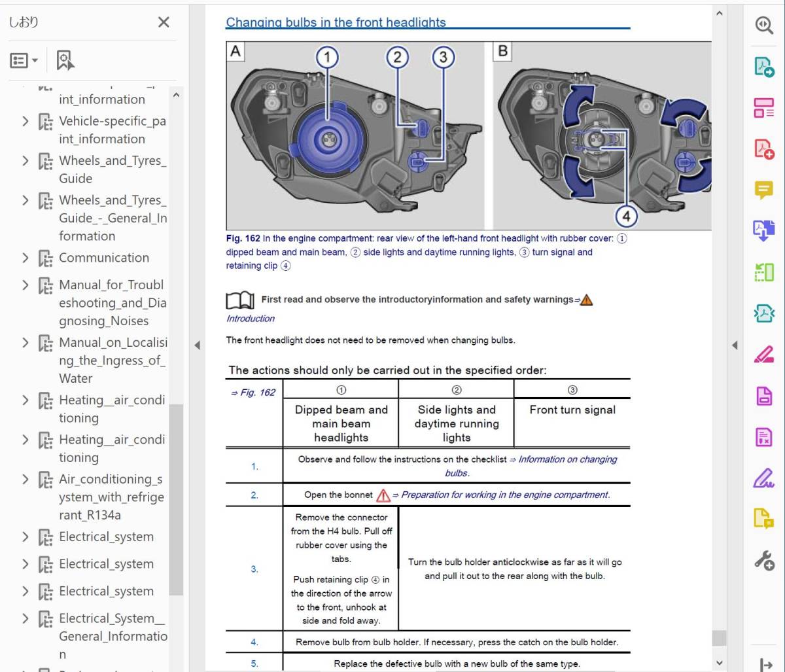The image size is (785, 672).
Task: Follow the '⇒ Fig. 162' table link
Action: pyautogui.click(x=253, y=393)
